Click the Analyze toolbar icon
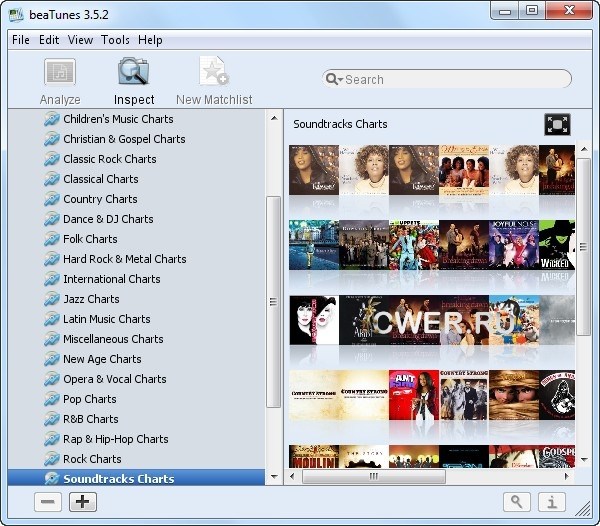600x526 pixels. (60, 74)
